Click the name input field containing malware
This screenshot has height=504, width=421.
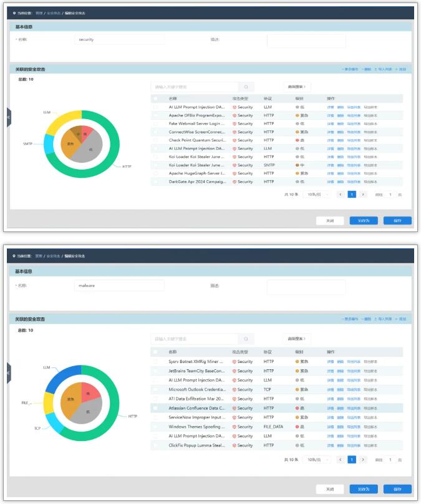[x=119, y=286]
